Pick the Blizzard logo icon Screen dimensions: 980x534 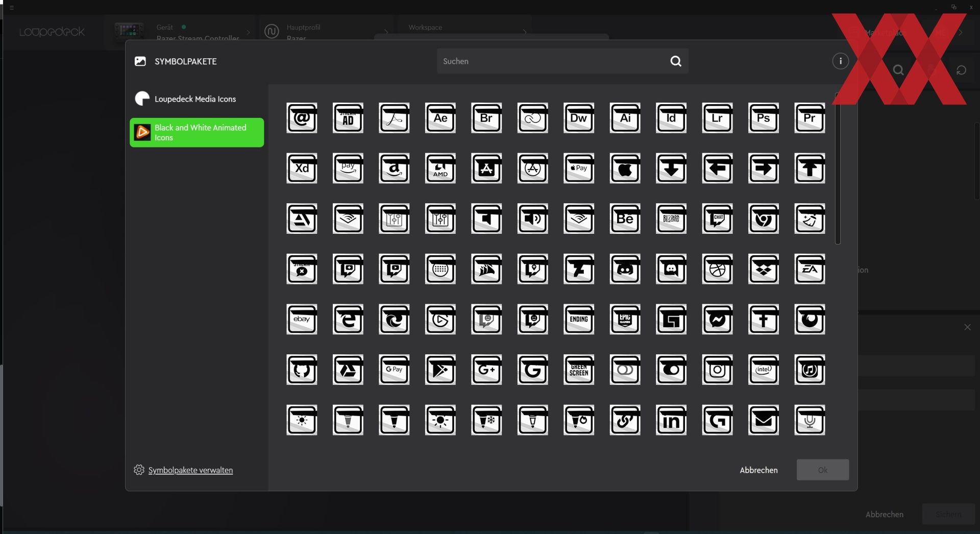(x=671, y=219)
